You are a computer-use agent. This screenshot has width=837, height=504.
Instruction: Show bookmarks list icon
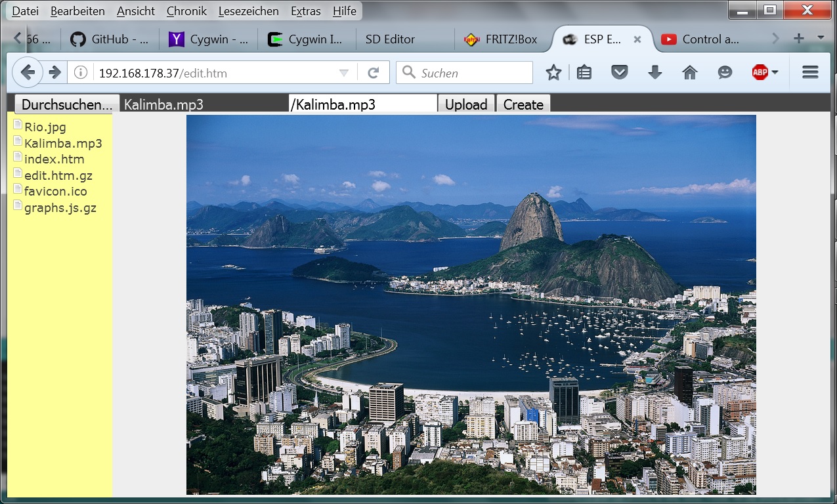pos(584,73)
